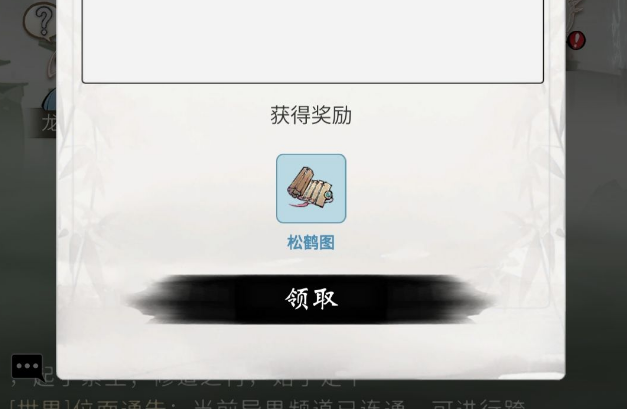The width and height of the screenshot is (627, 409).
Task: Tap the ink brush stroke right of 领取
Action: click(440, 299)
